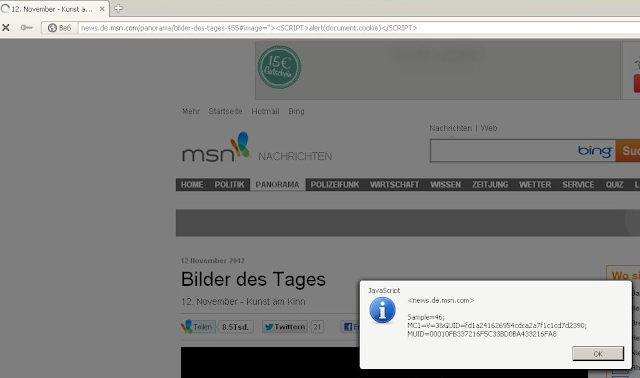The image size is (640, 378).
Task: Click the '12. November - Kunst am Kinn' subtitle
Action: pos(243,302)
